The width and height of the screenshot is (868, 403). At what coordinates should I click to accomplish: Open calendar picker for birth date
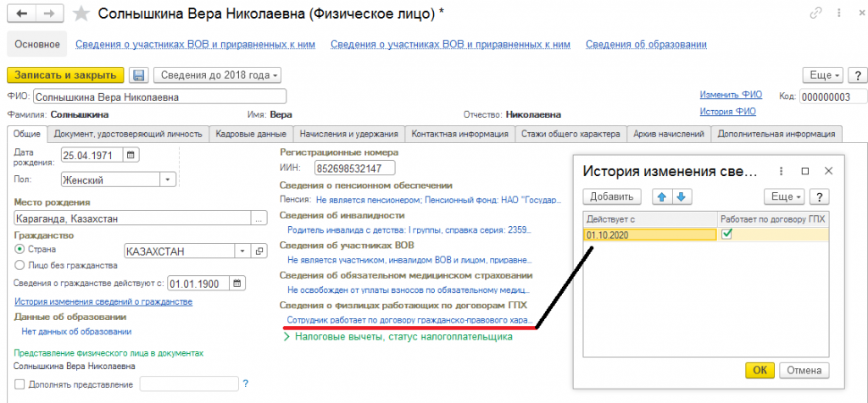(x=131, y=155)
